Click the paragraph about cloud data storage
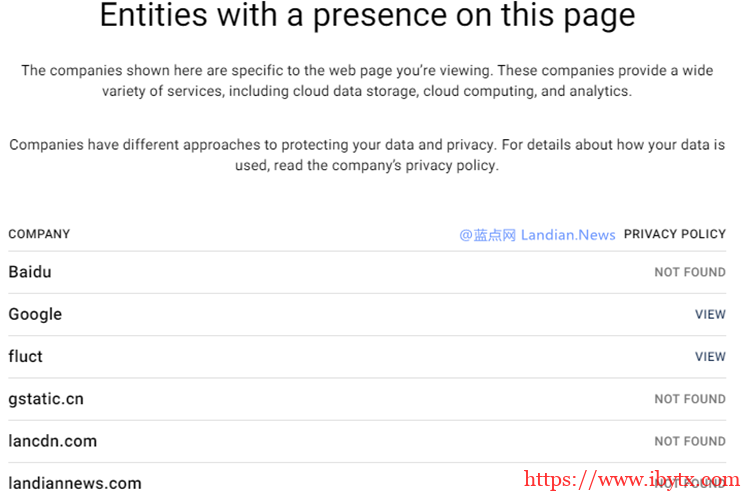 point(367,81)
